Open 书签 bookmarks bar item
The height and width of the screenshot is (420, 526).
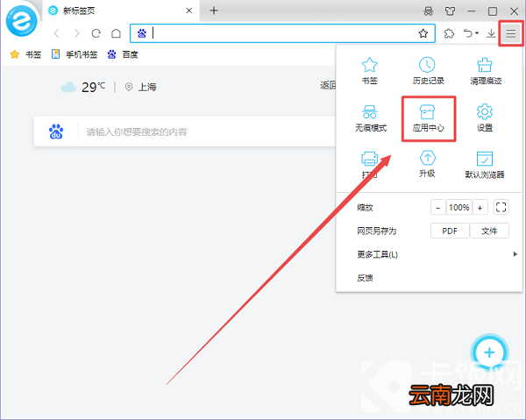[25, 54]
